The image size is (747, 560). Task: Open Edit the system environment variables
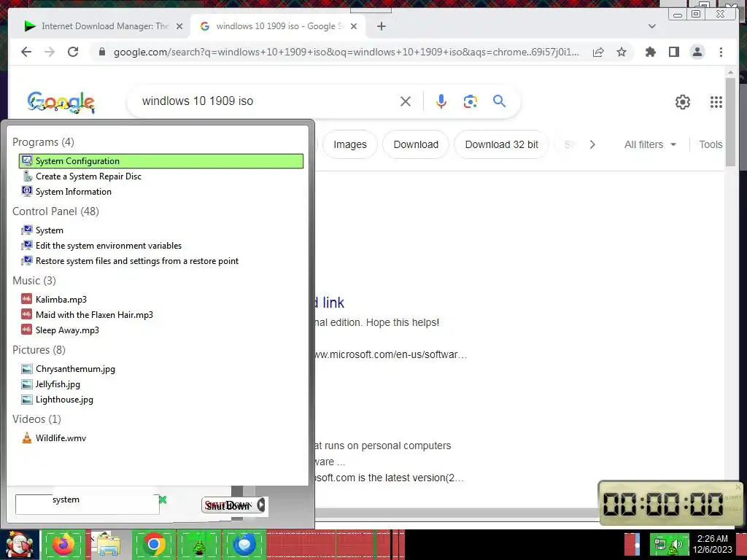(x=108, y=246)
